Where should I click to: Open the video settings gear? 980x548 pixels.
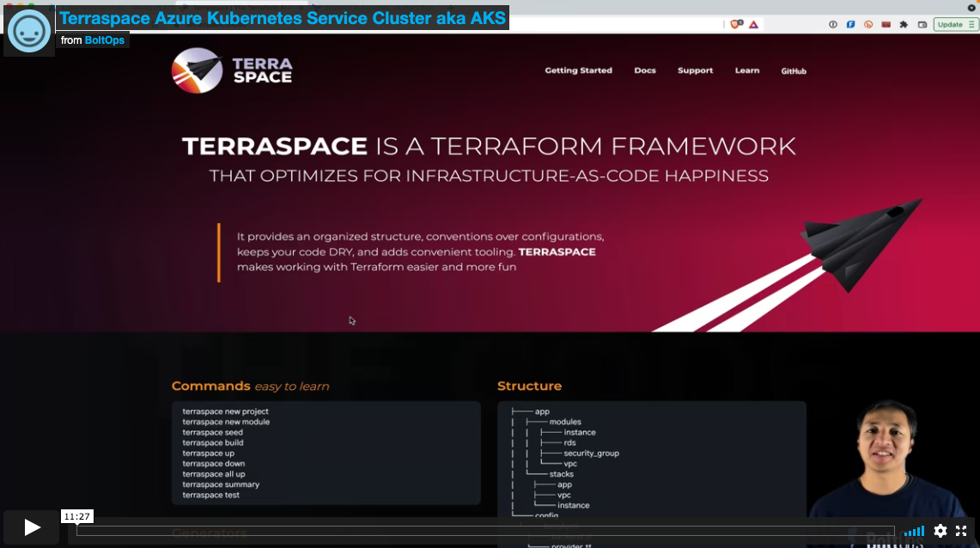pyautogui.click(x=940, y=531)
